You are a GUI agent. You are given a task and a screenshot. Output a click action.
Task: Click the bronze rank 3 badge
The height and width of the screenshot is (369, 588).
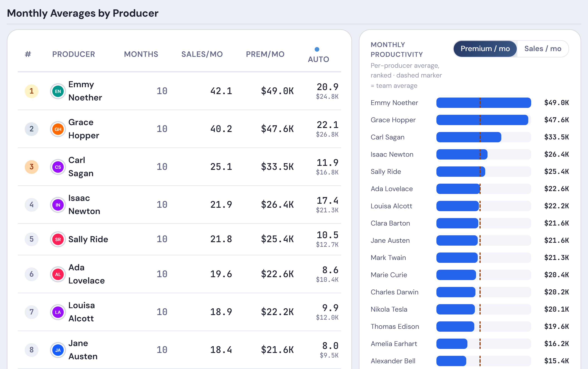coord(32,167)
